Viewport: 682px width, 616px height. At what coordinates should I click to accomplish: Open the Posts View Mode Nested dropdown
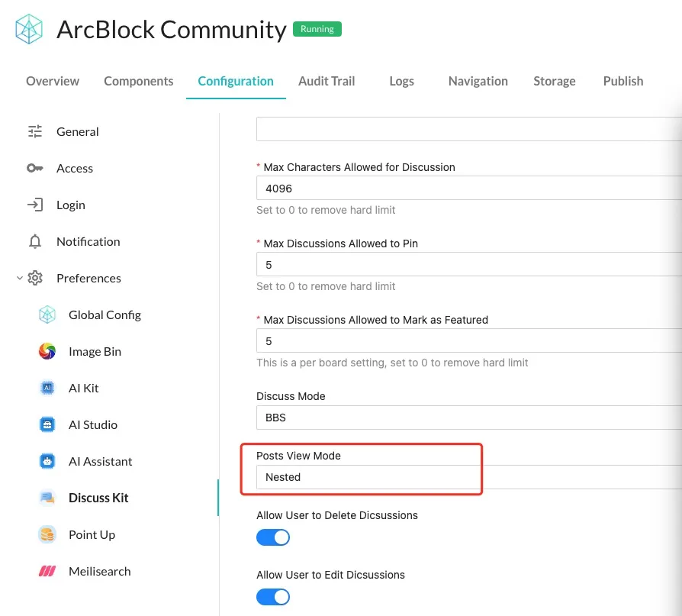[x=469, y=477]
